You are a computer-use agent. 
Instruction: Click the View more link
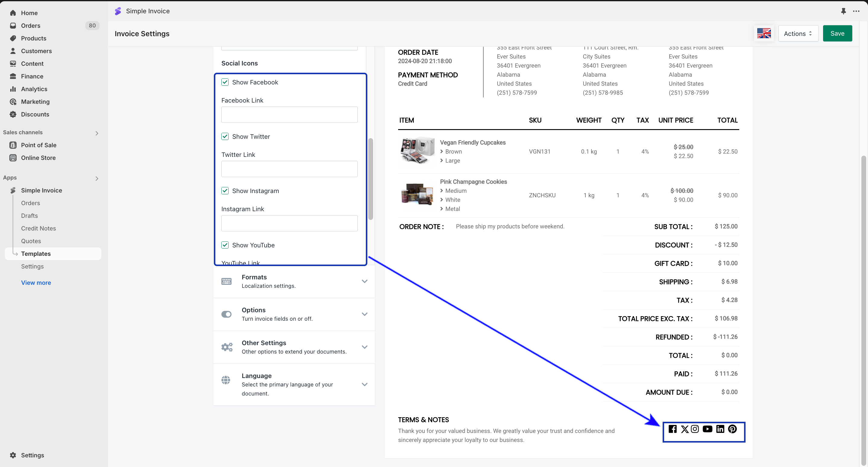pos(36,283)
